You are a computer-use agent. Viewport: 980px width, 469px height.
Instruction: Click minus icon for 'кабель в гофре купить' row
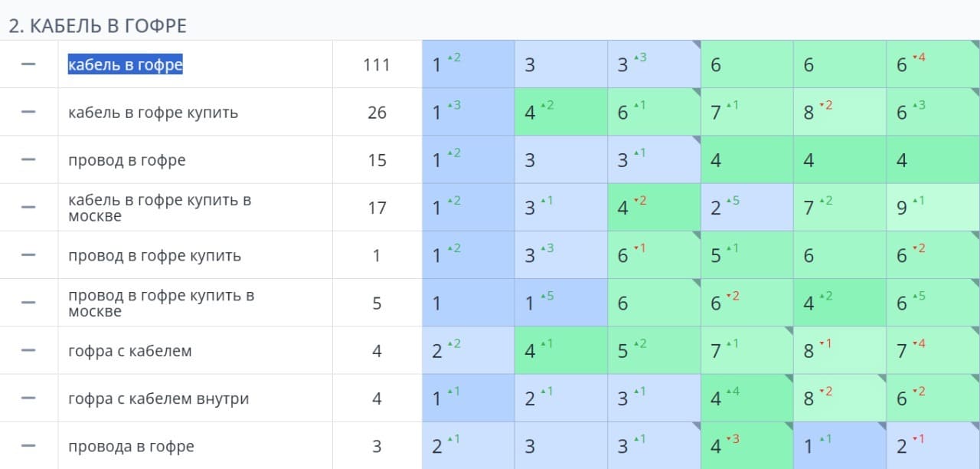coord(28,112)
